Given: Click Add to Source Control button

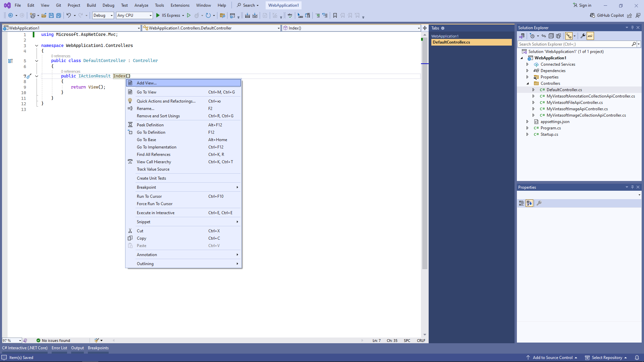Looking at the screenshot, I should click(552, 358).
